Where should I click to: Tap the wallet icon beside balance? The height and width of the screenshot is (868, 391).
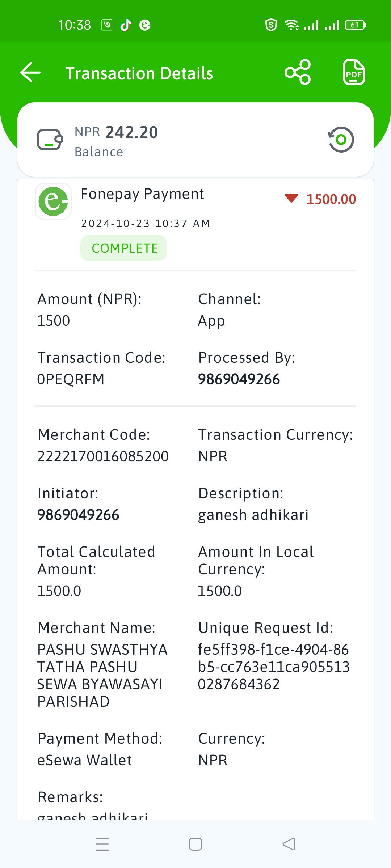pyautogui.click(x=50, y=140)
